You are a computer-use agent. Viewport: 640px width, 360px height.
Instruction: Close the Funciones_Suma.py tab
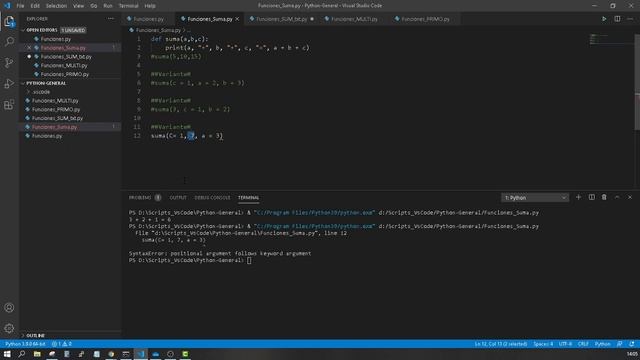click(x=237, y=19)
